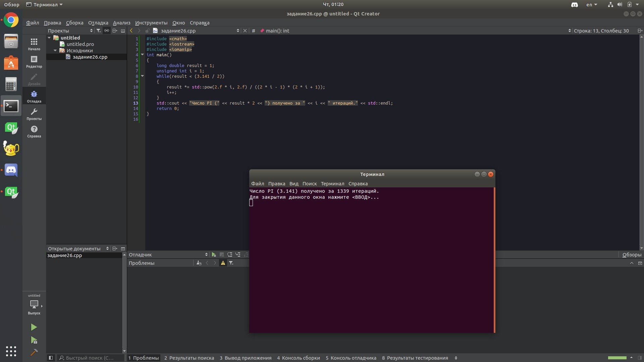Viewport: 644px width, 362px height.
Task: Collapse the Исходники folder in tree
Action: 55,51
